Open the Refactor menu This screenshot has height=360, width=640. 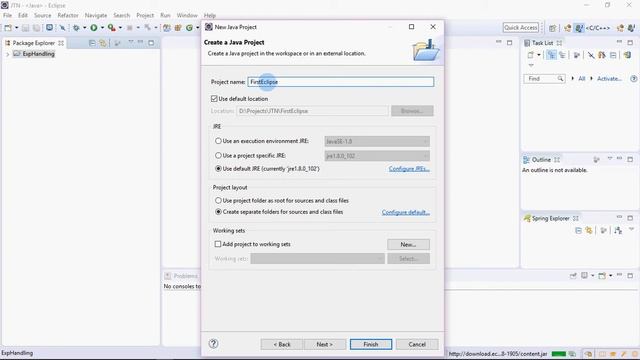tap(68, 16)
